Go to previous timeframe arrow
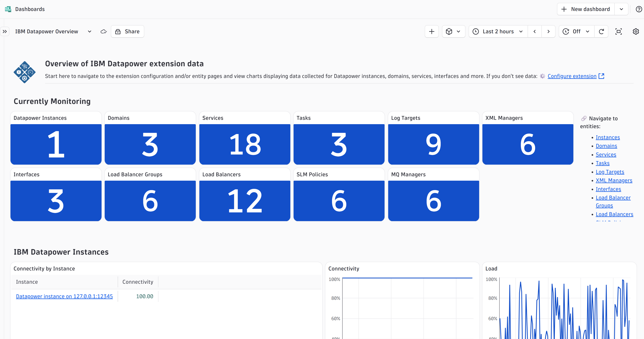The image size is (644, 339). [x=534, y=32]
